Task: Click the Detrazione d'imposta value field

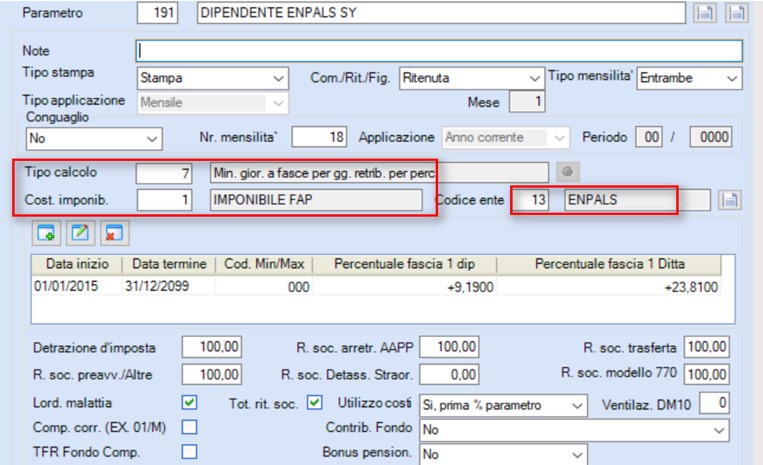Action: [212, 347]
